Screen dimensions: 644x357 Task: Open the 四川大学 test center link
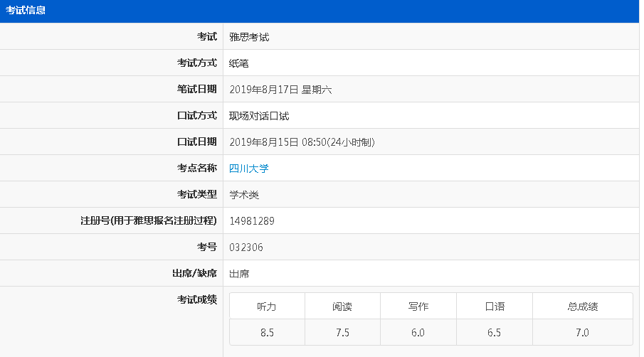click(249, 169)
